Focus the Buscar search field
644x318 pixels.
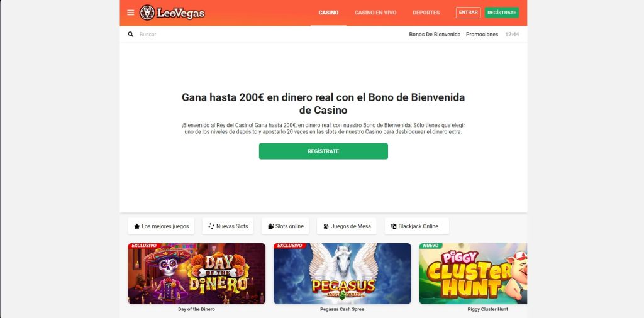coord(267,35)
